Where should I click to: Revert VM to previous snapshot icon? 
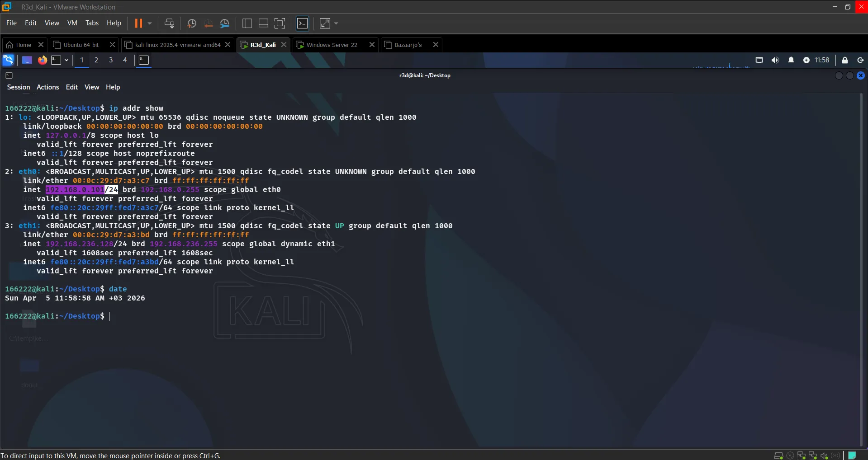point(209,23)
